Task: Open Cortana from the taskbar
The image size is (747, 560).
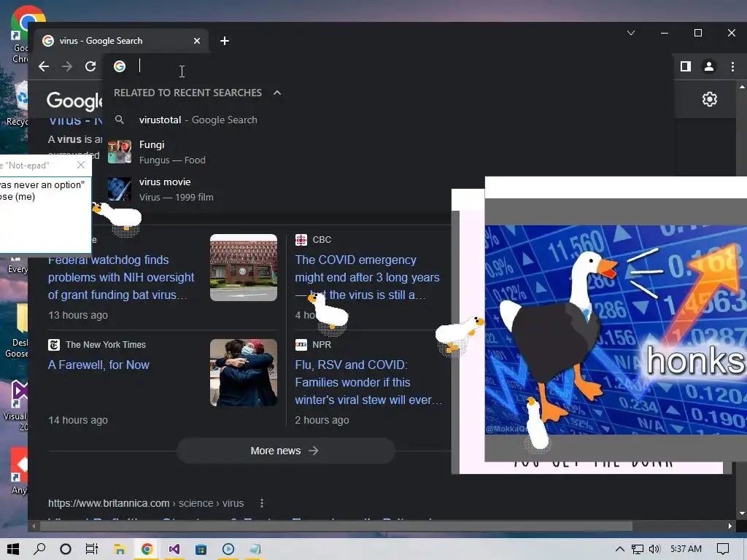Action: (66, 549)
